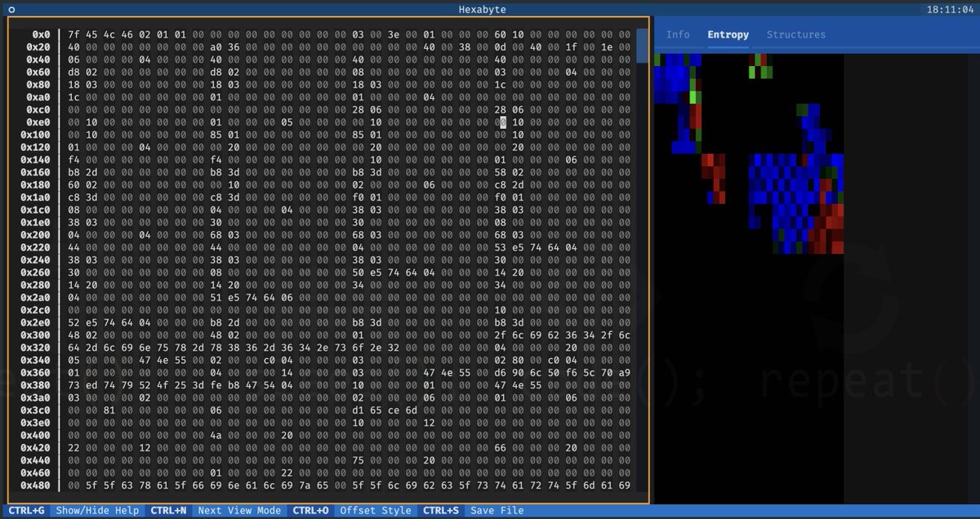This screenshot has width=980, height=519.
Task: Click the clock reading 18:11:04
Action: 950,9
